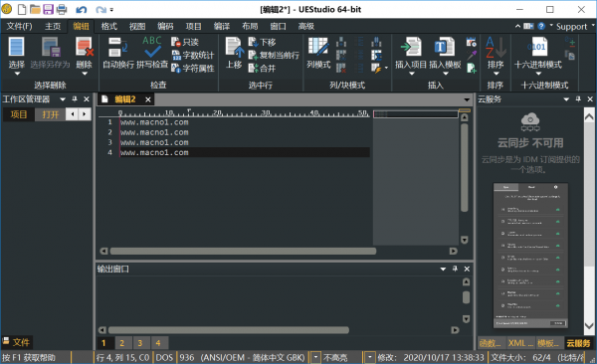Image resolution: width=597 pixels, height=364 pixels.
Task: Open help via the blue question mark icon
Action: click(x=541, y=26)
